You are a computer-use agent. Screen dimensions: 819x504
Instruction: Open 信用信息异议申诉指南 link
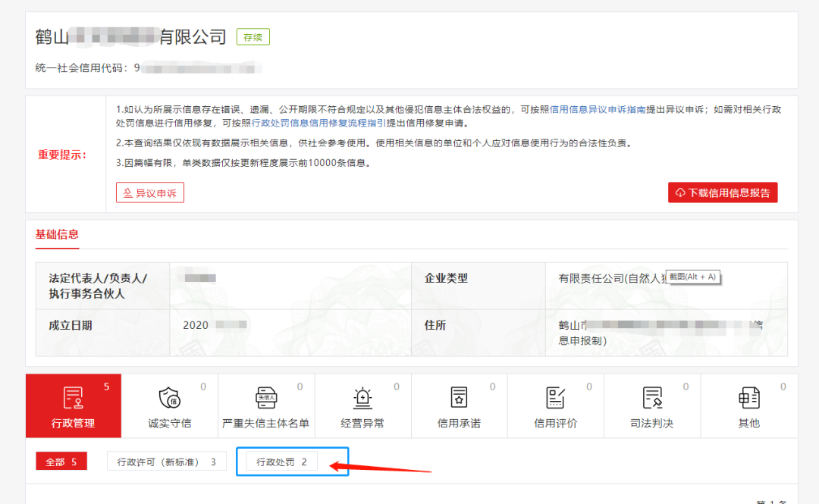598,109
